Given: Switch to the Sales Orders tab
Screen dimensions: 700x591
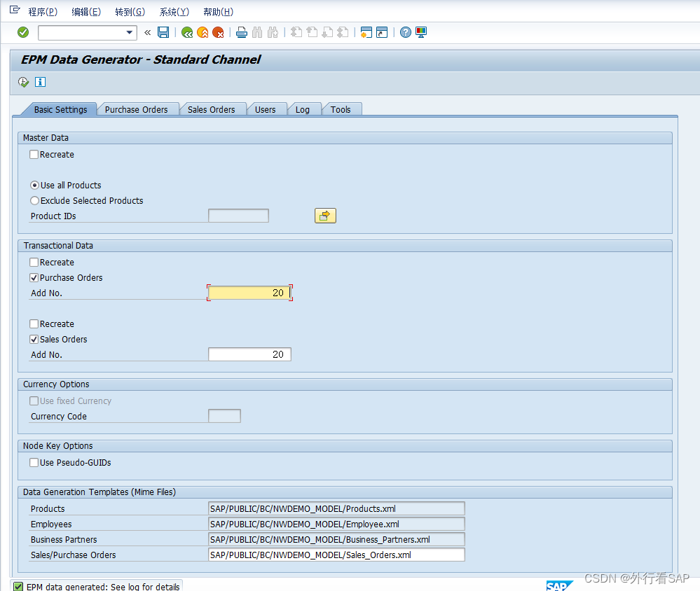Looking at the screenshot, I should click(x=211, y=109).
